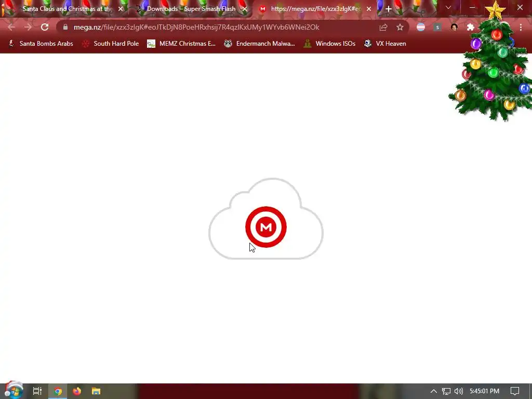The image size is (532, 399).
Task: Open the Santa Bombs Arabs bookmark
Action: pyautogui.click(x=41, y=44)
